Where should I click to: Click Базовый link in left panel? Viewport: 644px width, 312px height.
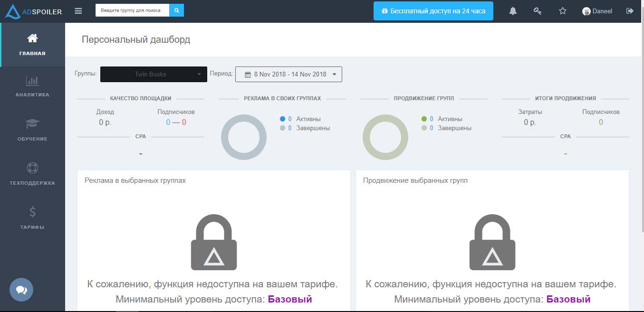290,299
